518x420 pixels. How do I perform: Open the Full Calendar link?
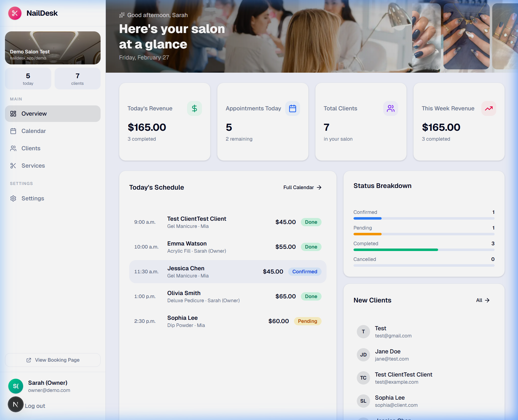[302, 187]
